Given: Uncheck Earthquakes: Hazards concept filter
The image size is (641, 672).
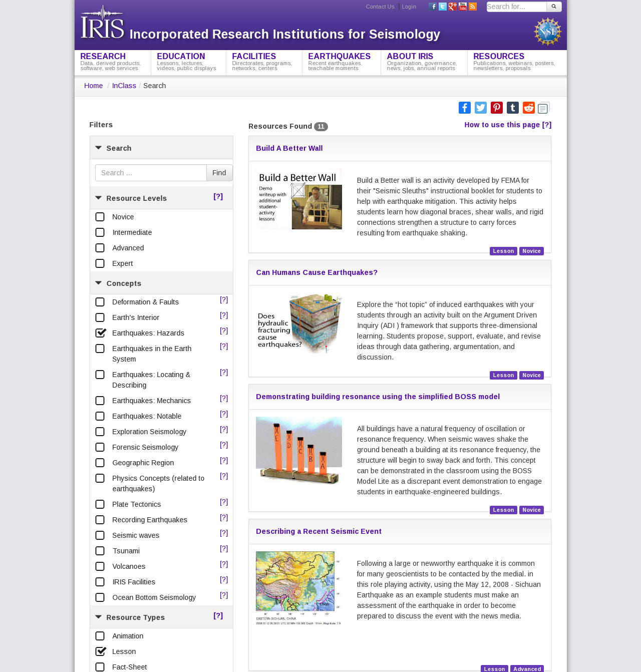Looking at the screenshot, I should pyautogui.click(x=101, y=333).
